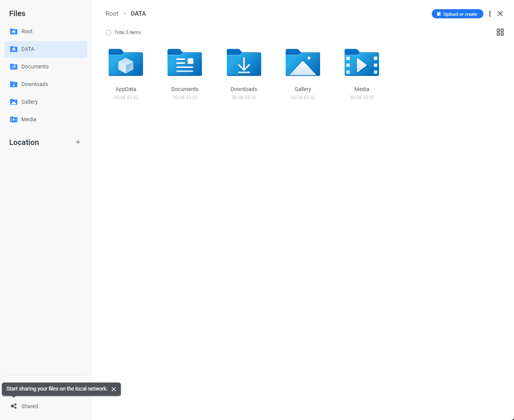Click the DATA cube folder icon in sidebar

[14, 49]
